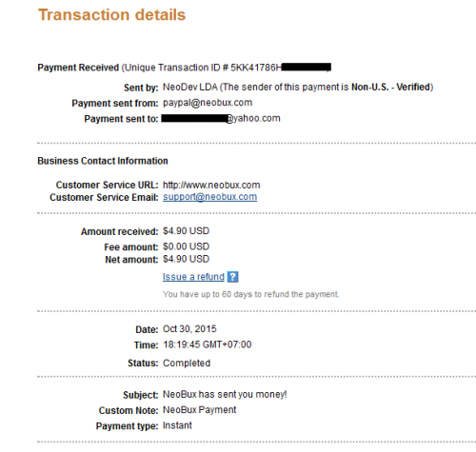The image size is (476, 452).
Task: Click the NeoDev LDA sender name
Action: pyautogui.click(x=190, y=87)
